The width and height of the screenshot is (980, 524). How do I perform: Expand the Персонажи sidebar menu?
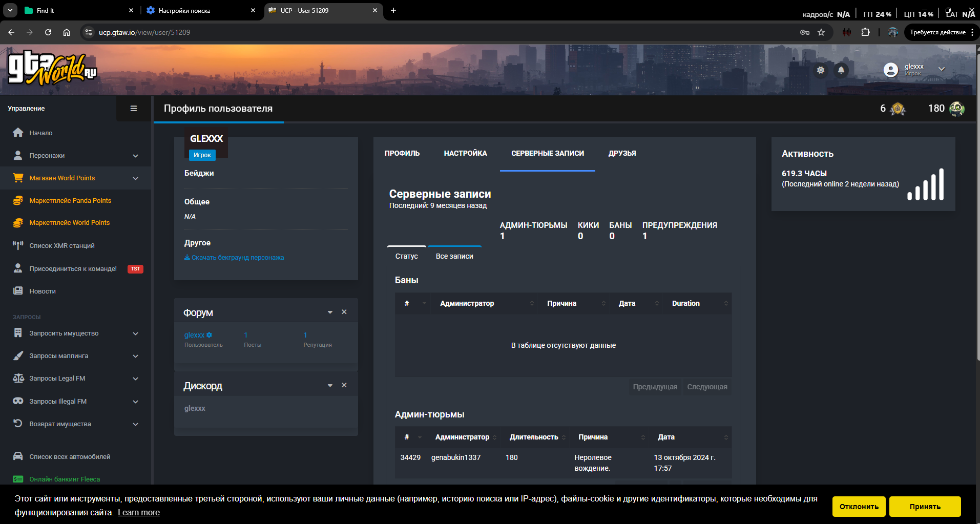[x=135, y=156]
